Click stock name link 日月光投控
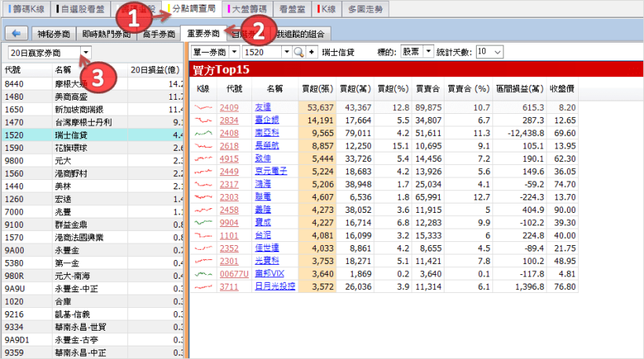 pyautogui.click(x=275, y=286)
